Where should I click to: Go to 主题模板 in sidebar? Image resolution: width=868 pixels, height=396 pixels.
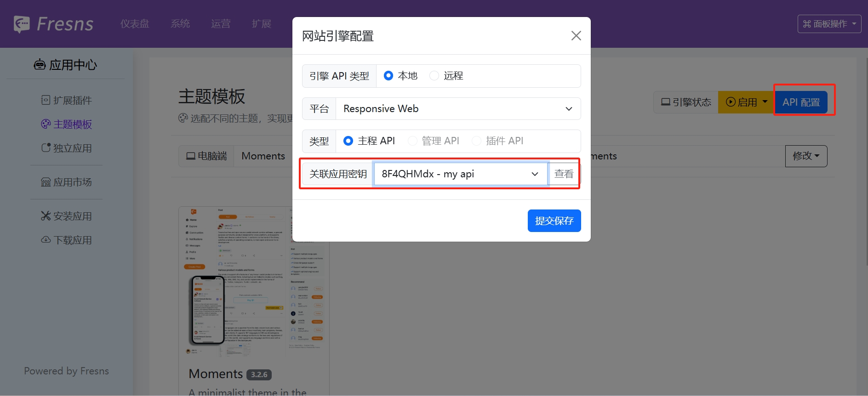pos(67,124)
